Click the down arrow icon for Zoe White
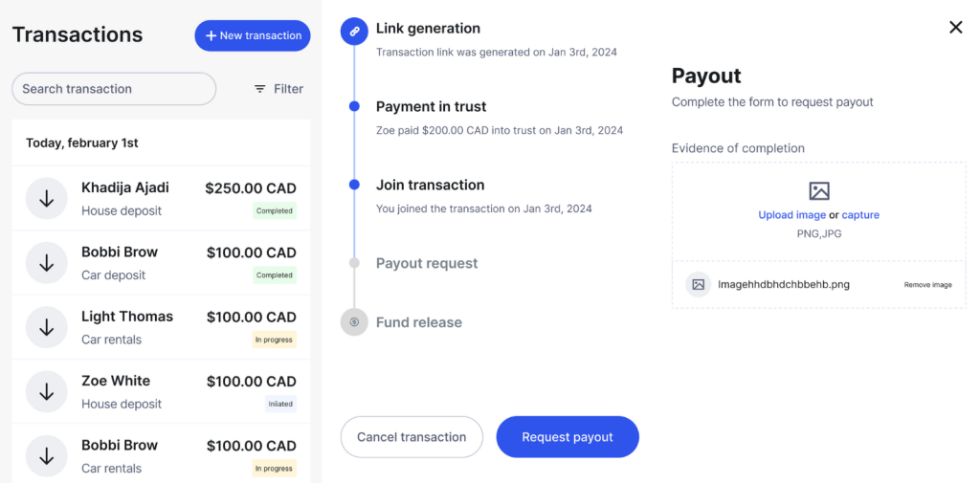 (46, 391)
